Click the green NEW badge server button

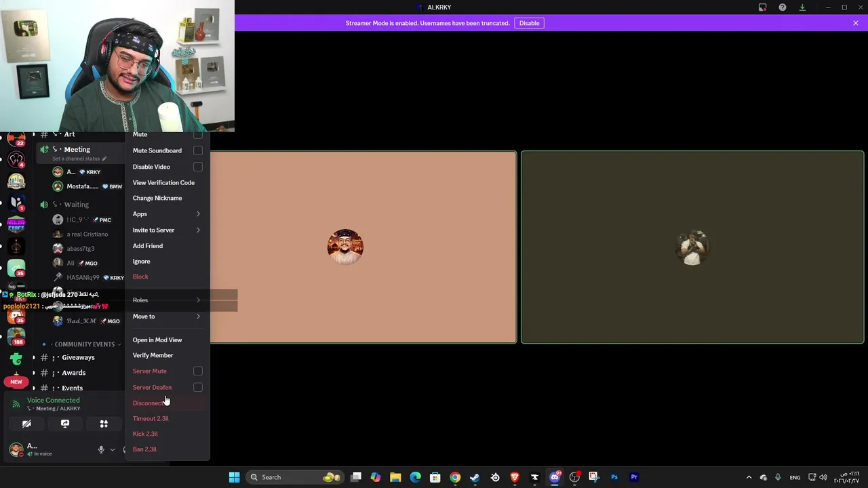click(x=16, y=382)
